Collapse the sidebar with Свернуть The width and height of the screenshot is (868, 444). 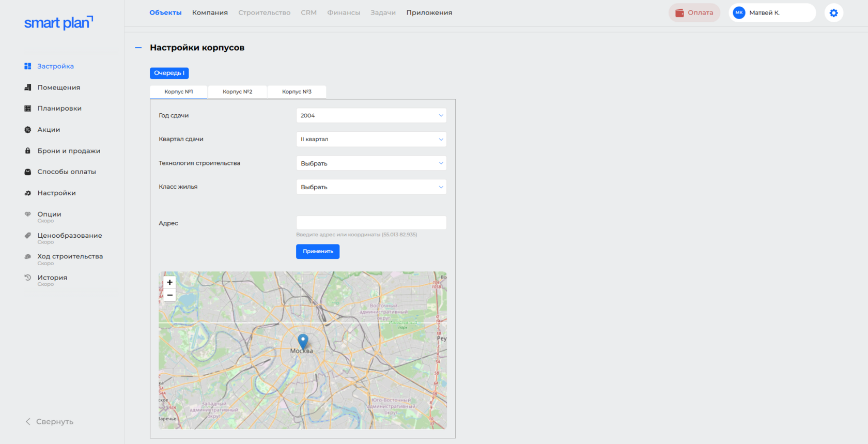pyautogui.click(x=50, y=422)
